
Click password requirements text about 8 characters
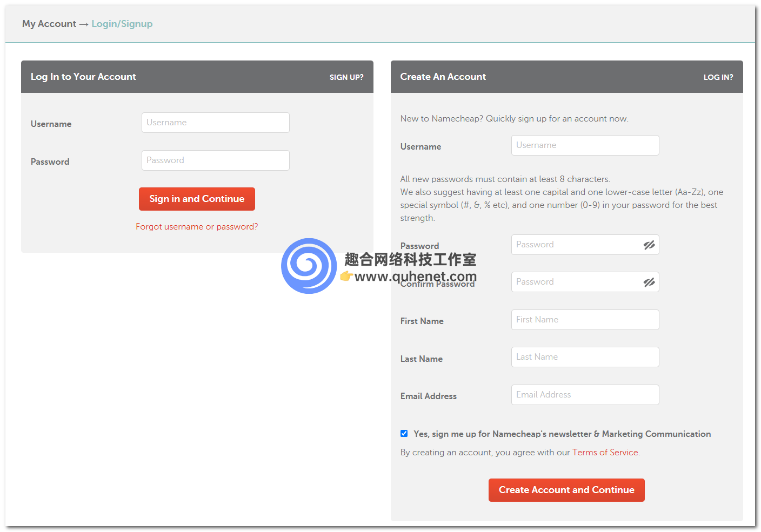click(x=505, y=179)
